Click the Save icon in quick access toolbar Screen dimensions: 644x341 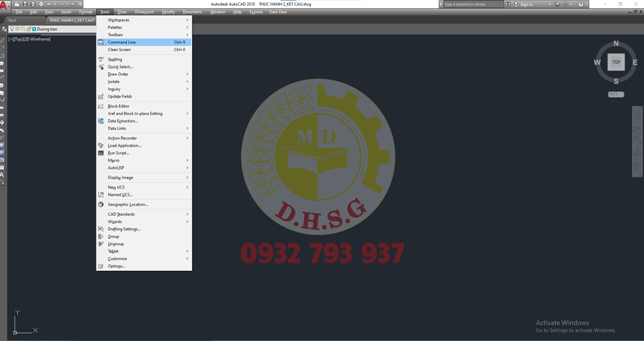[25, 4]
